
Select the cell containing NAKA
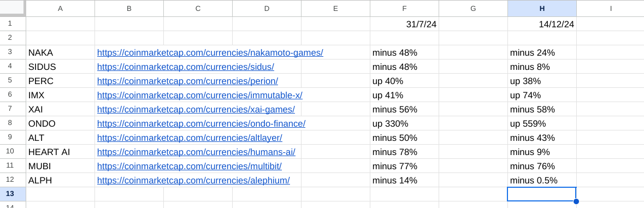click(61, 52)
